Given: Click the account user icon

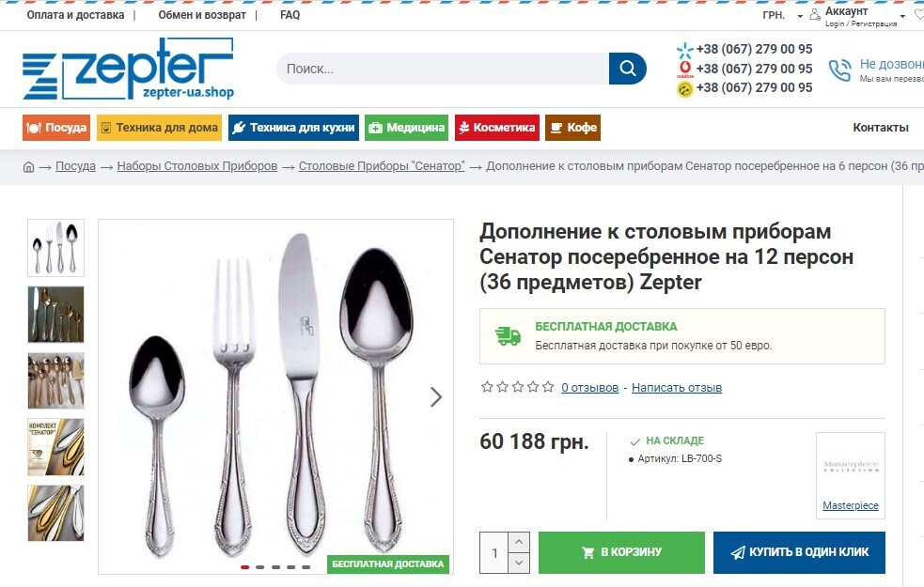Looking at the screenshot, I should [815, 15].
